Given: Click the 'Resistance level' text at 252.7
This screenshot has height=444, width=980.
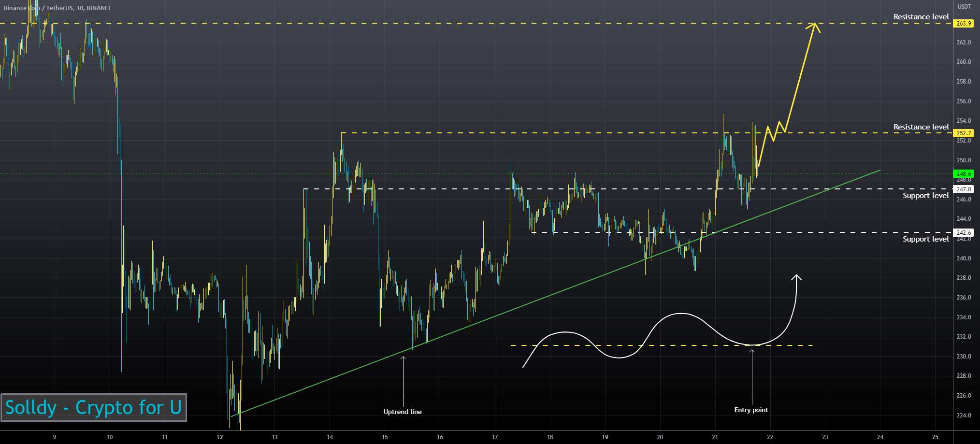Looking at the screenshot, I should tap(921, 127).
